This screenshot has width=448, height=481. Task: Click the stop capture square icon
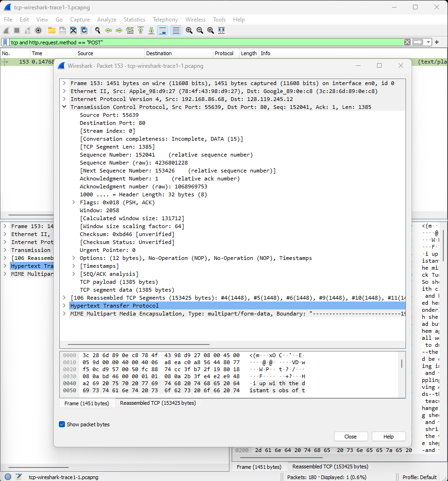pos(17,30)
